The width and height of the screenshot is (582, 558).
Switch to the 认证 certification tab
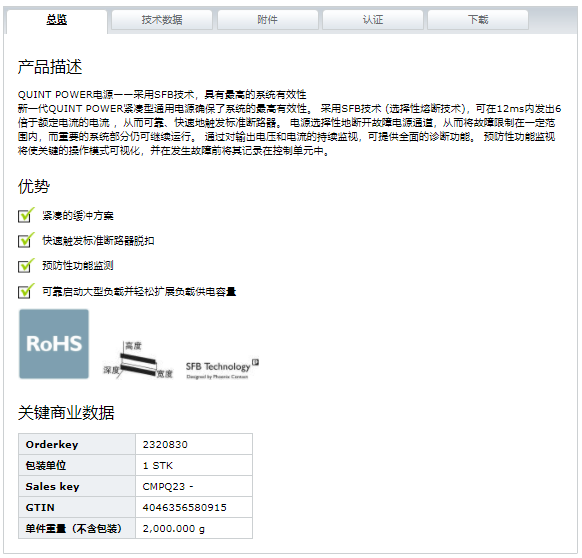pyautogui.click(x=373, y=20)
